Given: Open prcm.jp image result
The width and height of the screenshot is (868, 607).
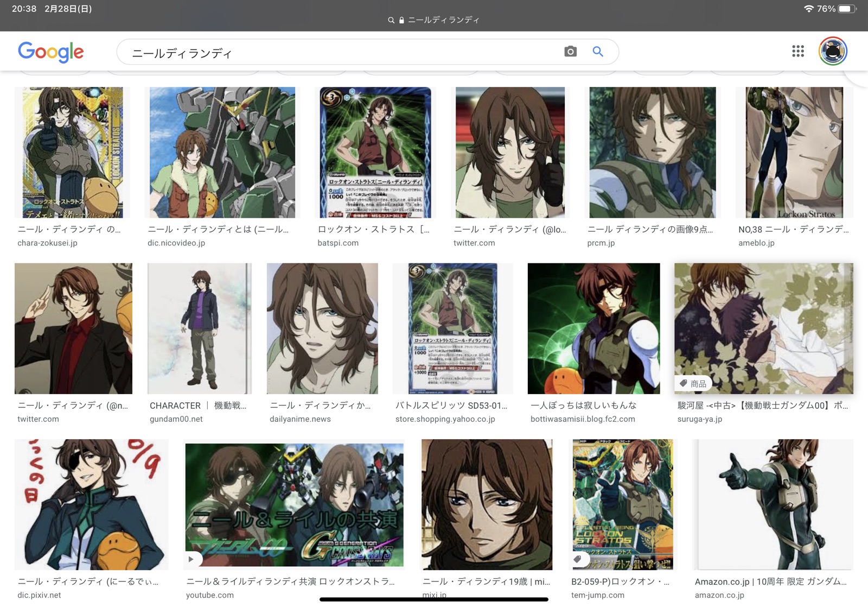Looking at the screenshot, I should 653,153.
